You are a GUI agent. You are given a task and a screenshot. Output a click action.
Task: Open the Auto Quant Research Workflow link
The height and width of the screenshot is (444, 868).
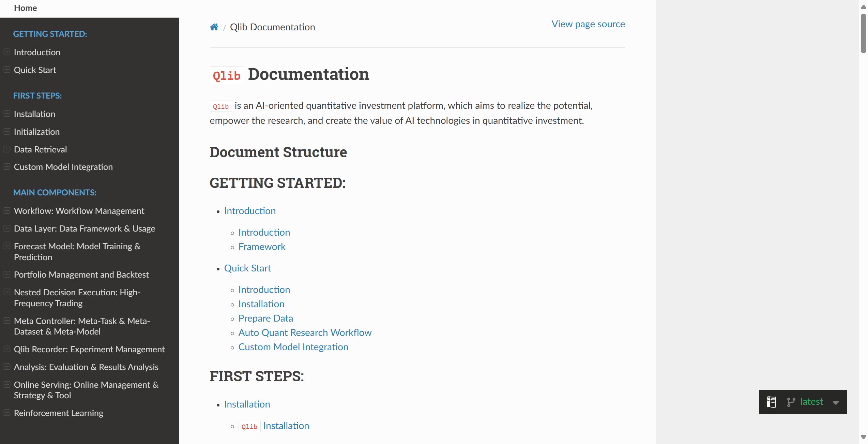pos(305,332)
